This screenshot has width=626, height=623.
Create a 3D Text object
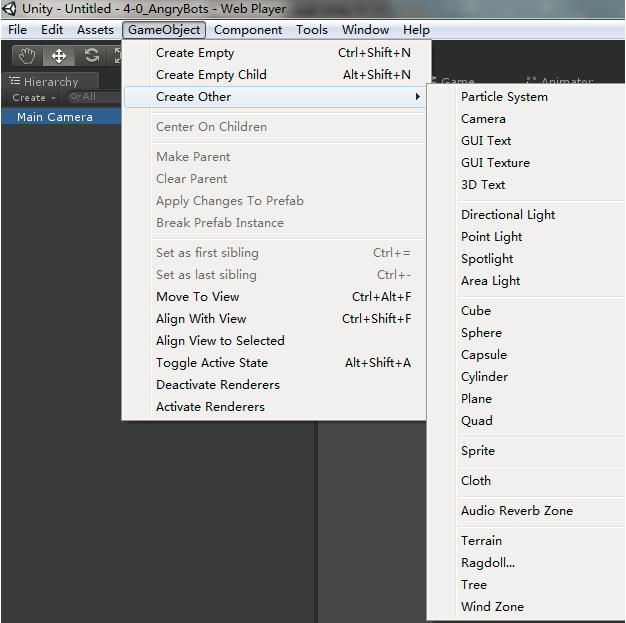click(527, 185)
